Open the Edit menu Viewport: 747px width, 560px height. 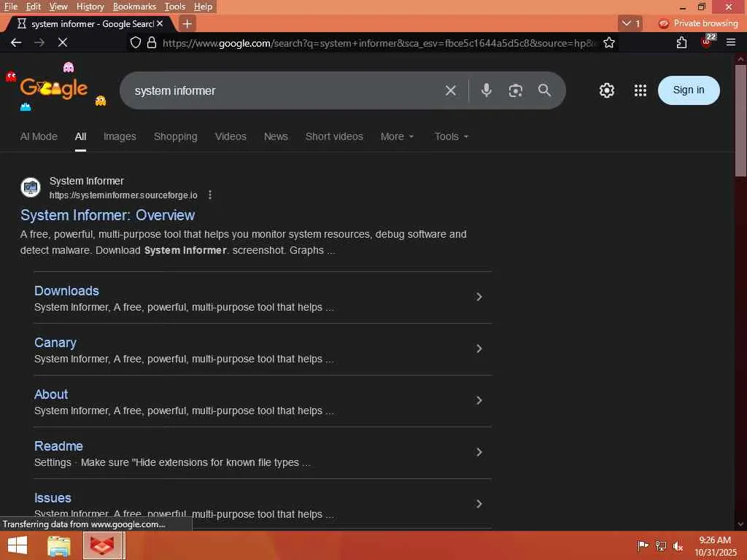[34, 7]
